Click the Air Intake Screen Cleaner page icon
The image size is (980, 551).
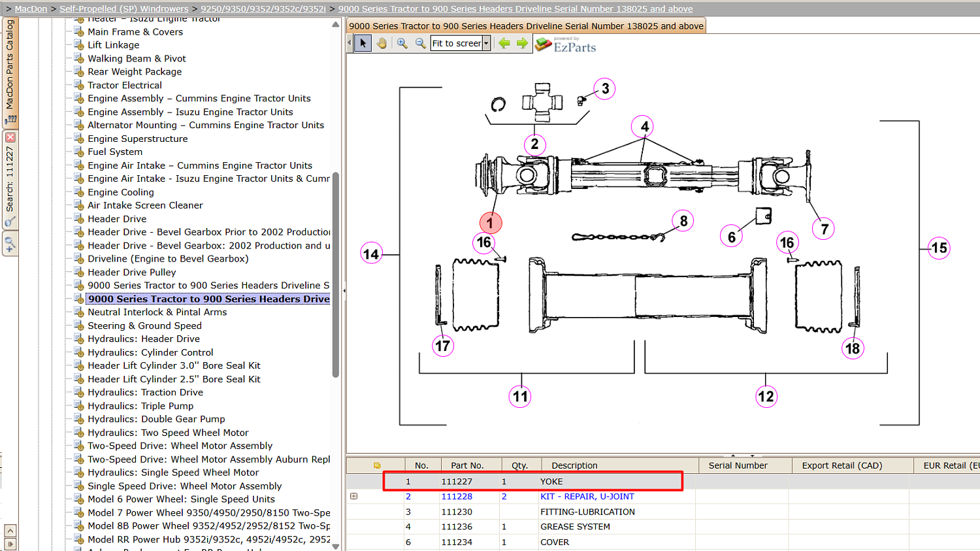click(79, 205)
